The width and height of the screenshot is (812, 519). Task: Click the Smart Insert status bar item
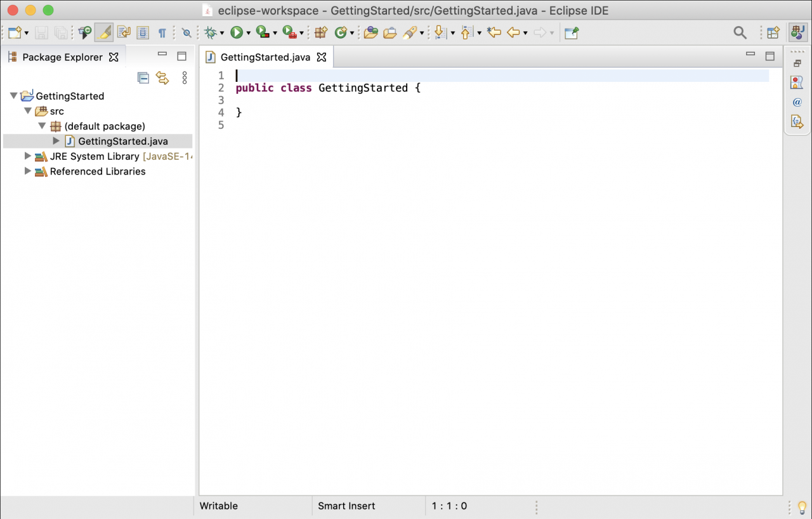coord(346,506)
